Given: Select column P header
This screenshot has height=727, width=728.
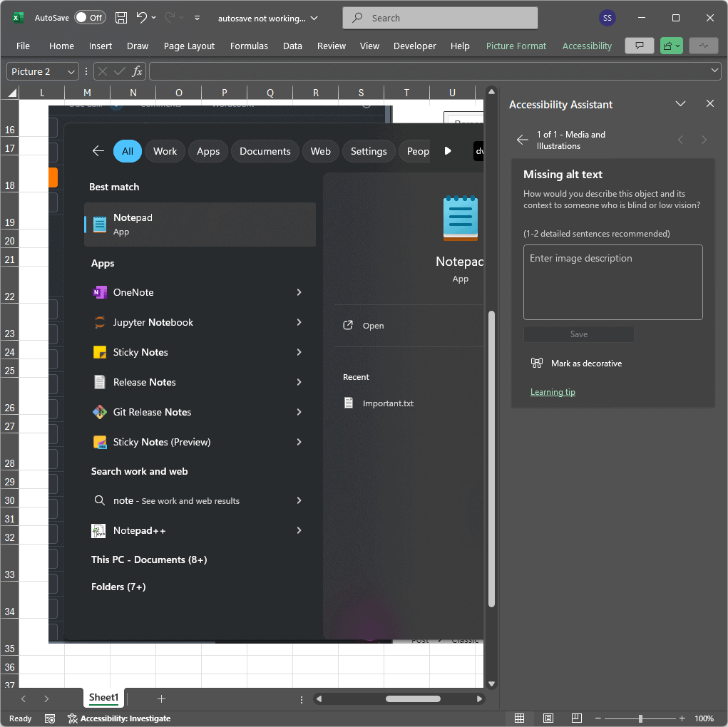Looking at the screenshot, I should coord(225,93).
